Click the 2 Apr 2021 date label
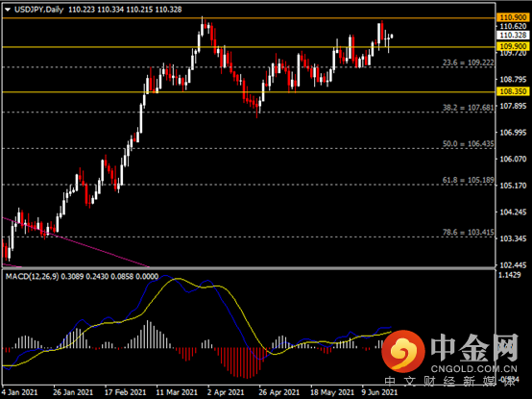Image resolution: width=532 pixels, height=399 pixels. pos(226,392)
